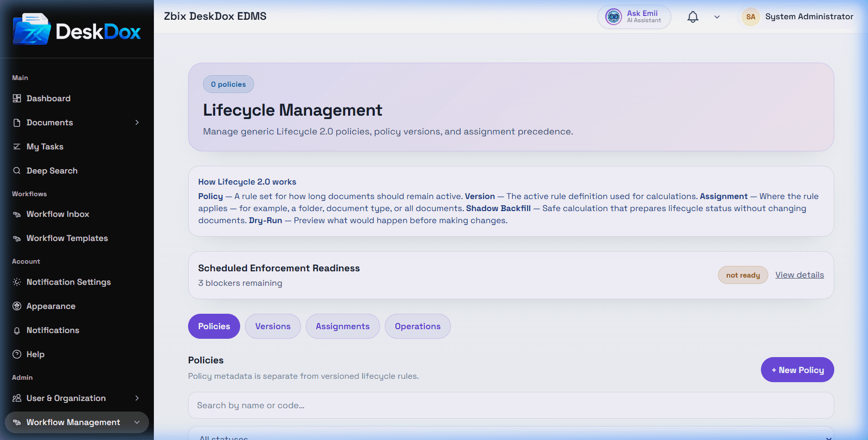
Task: Open the notification bell in header
Action: pos(693,17)
